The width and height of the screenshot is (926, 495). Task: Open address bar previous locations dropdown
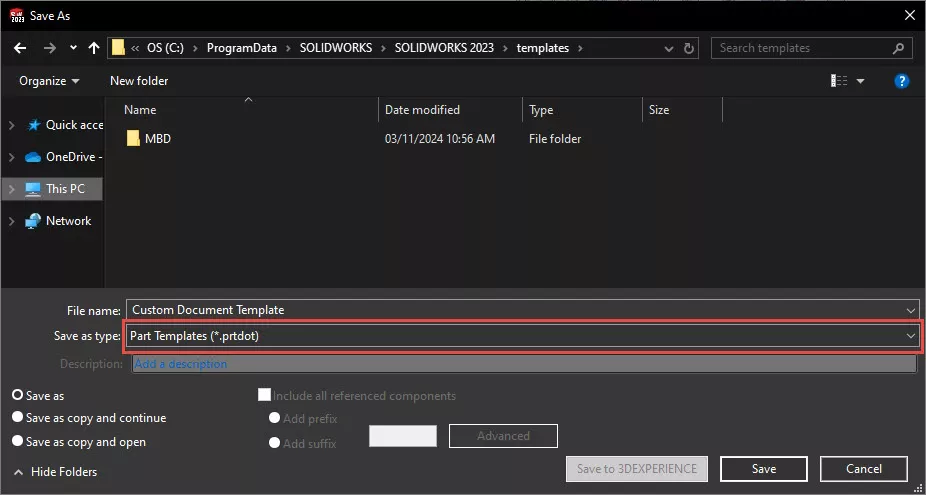669,48
